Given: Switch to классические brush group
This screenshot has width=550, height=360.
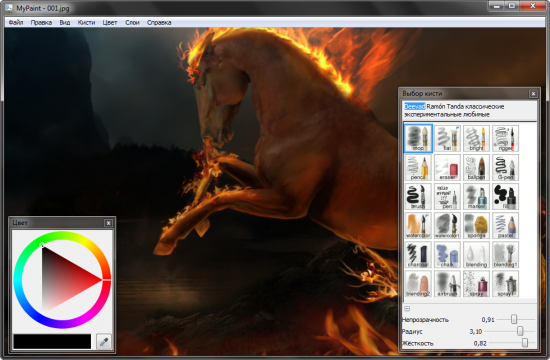Looking at the screenshot, I should (x=483, y=106).
